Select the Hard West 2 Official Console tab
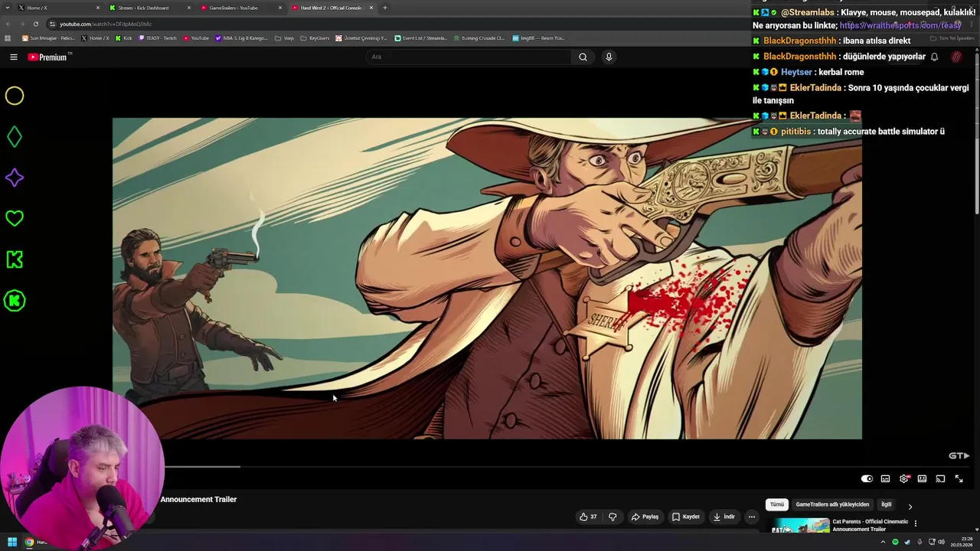980x551 pixels. pos(332,8)
